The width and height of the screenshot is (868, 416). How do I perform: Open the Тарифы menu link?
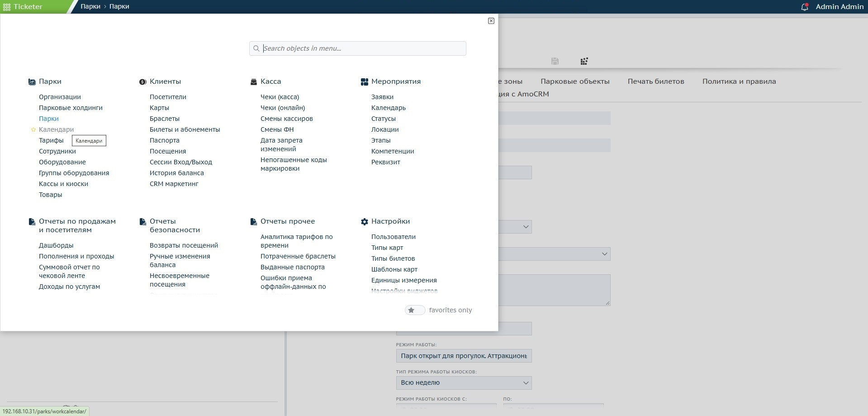coord(51,140)
